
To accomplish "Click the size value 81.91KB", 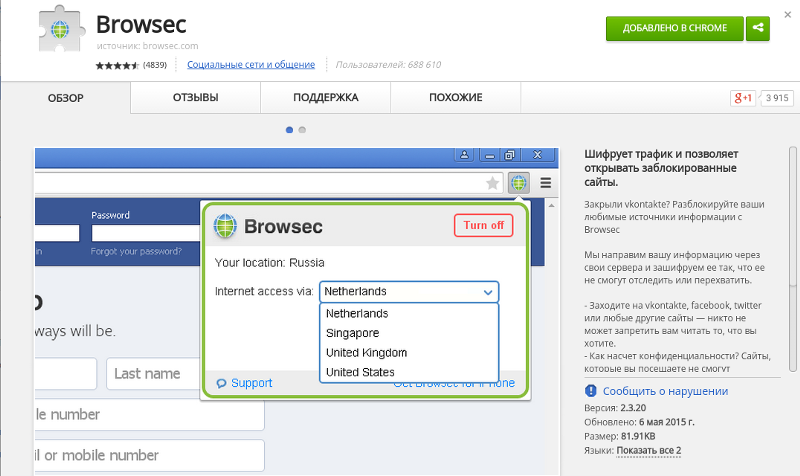I will [x=638, y=436].
